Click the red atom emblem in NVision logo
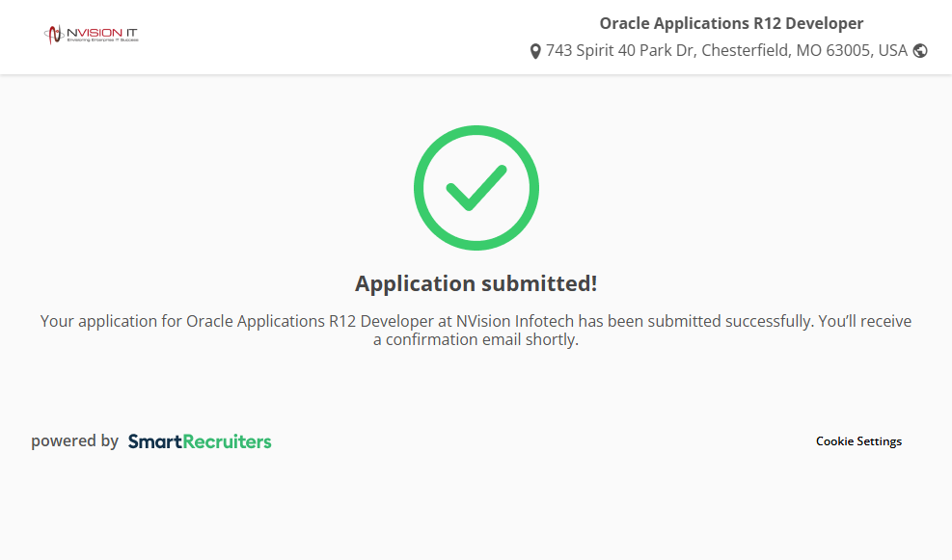 point(54,35)
